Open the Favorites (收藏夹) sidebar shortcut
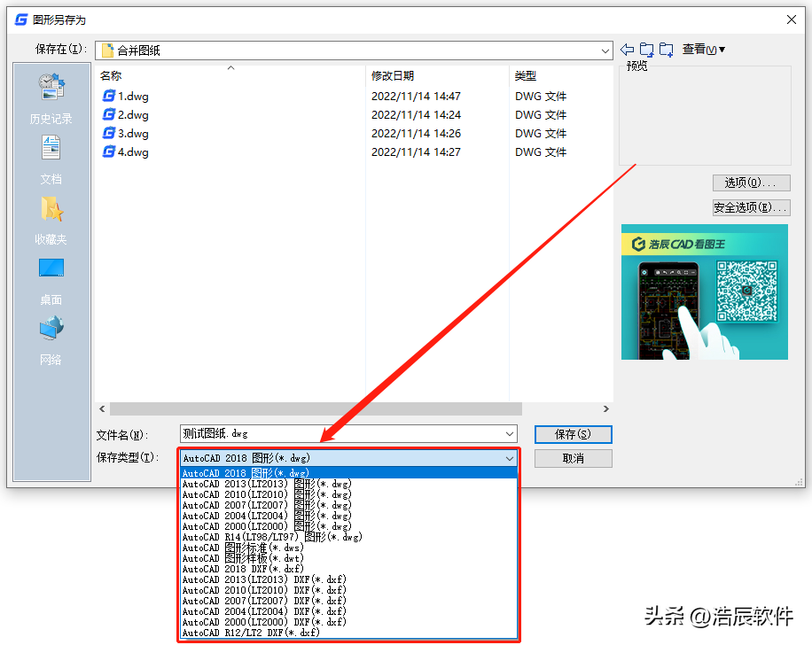This screenshot has height=645, width=812. click(x=51, y=221)
